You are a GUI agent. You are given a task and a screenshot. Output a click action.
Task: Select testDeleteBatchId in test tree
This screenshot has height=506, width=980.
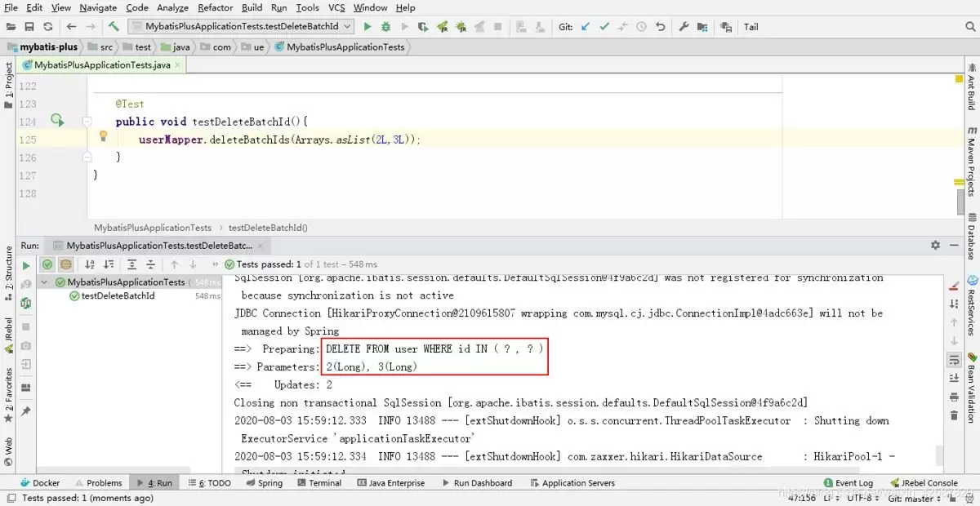(x=118, y=296)
